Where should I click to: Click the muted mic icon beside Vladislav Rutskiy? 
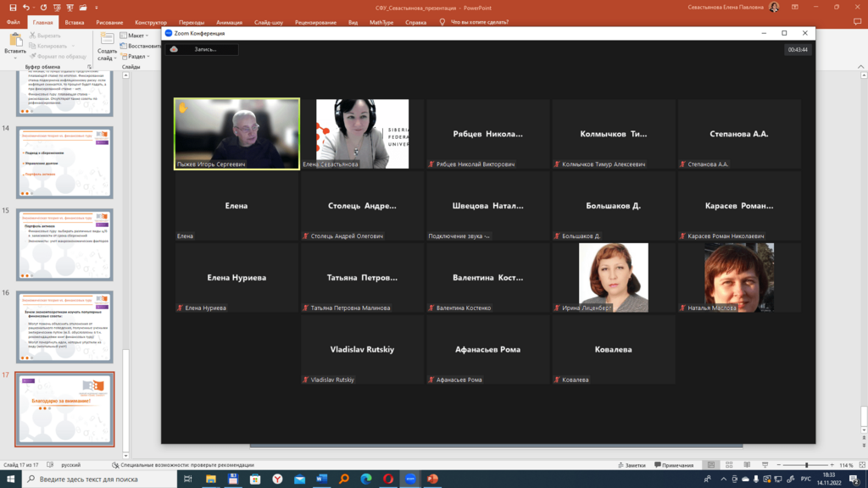305,380
